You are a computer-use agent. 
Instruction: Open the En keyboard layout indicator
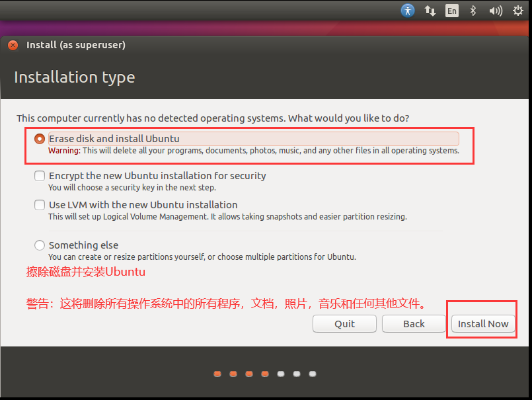point(451,11)
